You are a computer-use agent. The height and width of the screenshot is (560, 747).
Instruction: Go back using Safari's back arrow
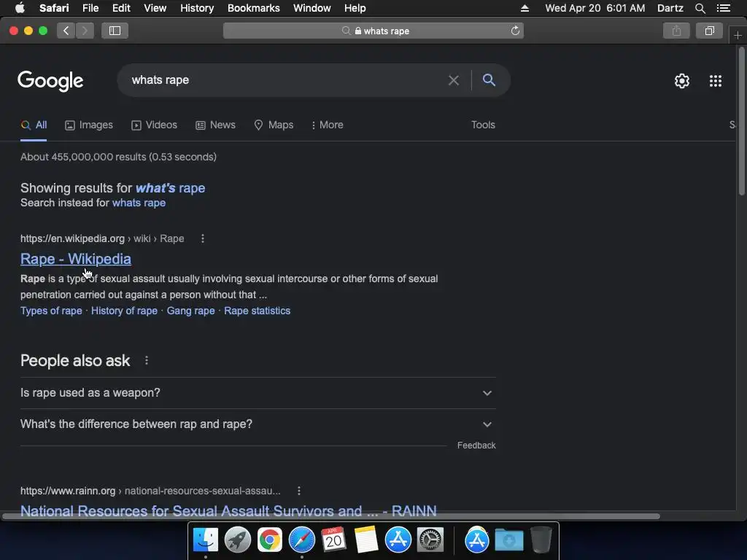(66, 31)
